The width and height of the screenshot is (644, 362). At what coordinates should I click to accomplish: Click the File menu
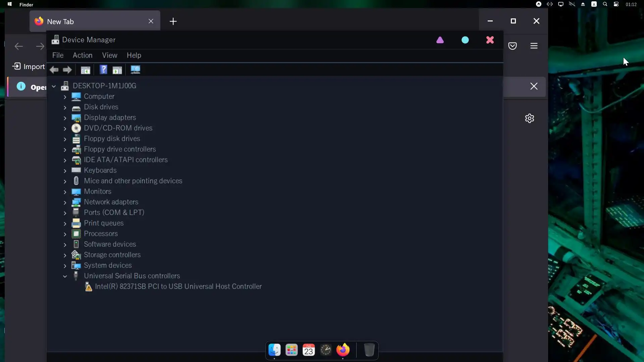click(58, 55)
